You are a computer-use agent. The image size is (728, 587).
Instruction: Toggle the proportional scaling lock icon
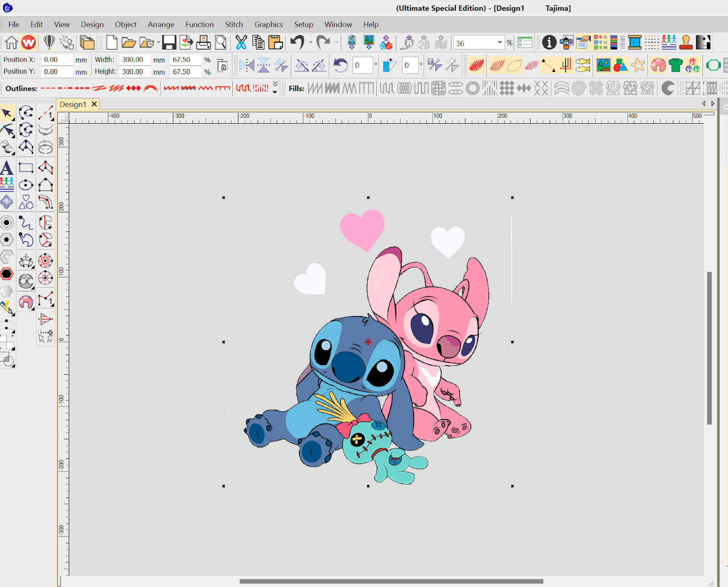tap(222, 65)
